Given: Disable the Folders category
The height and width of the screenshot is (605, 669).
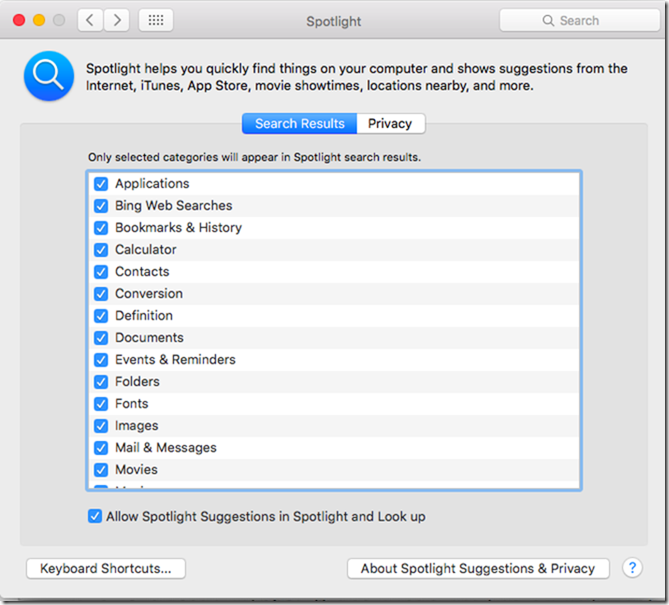Looking at the screenshot, I should pyautogui.click(x=101, y=382).
